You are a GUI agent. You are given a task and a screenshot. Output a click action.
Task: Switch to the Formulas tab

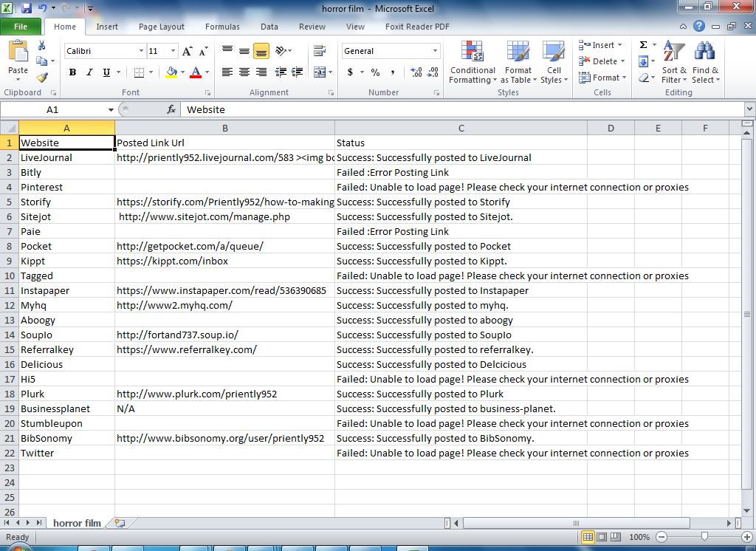click(222, 27)
